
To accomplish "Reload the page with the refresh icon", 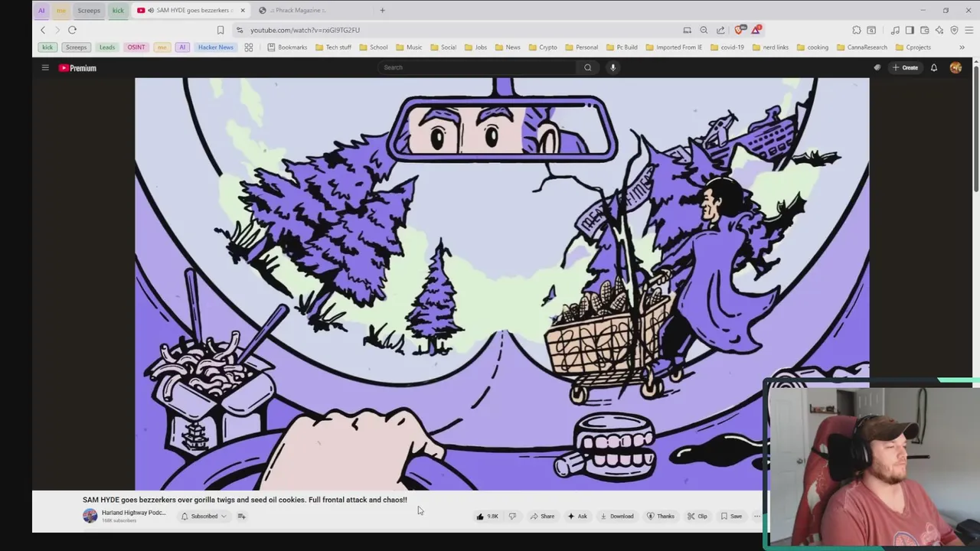I will pos(72,30).
